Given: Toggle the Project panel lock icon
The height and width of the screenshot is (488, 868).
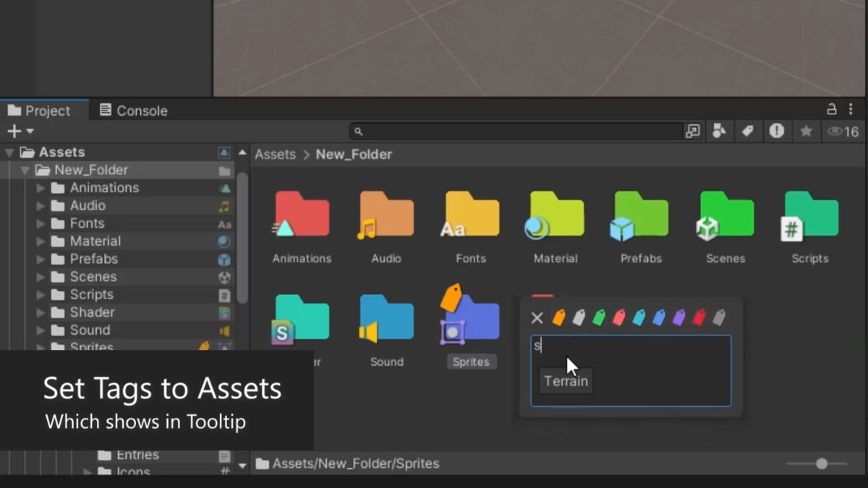Looking at the screenshot, I should (x=832, y=109).
